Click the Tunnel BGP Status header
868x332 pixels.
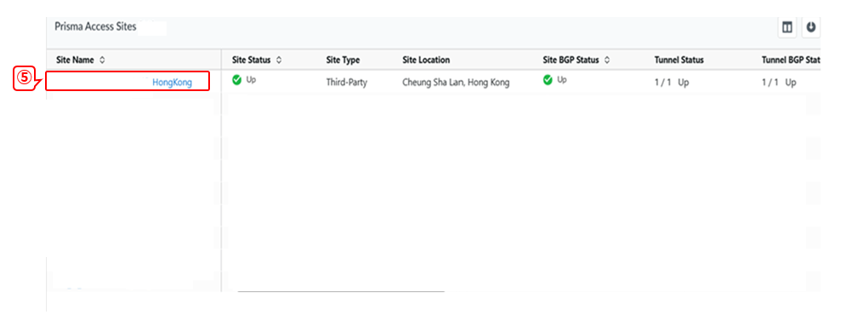[791, 60]
